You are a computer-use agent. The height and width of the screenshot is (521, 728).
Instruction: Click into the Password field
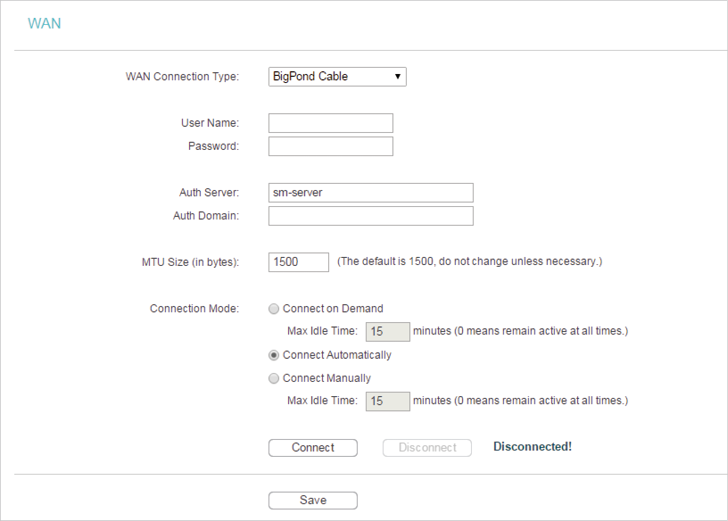click(331, 146)
